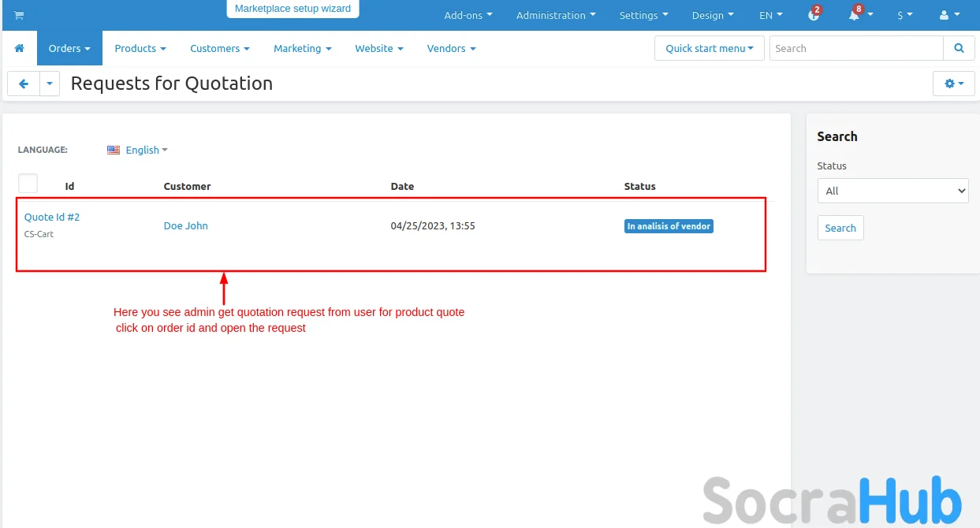Click the magnifier search icon
This screenshot has height=528, width=980.
click(959, 48)
